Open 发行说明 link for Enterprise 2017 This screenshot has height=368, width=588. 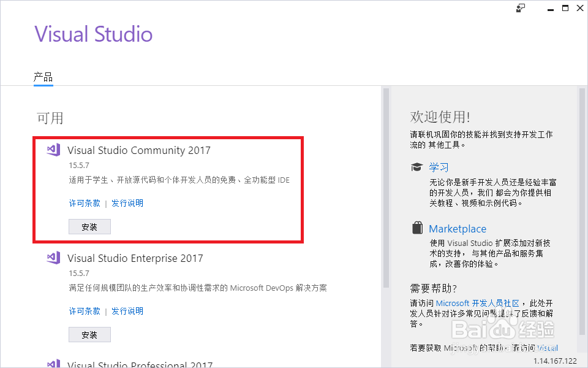pos(127,311)
